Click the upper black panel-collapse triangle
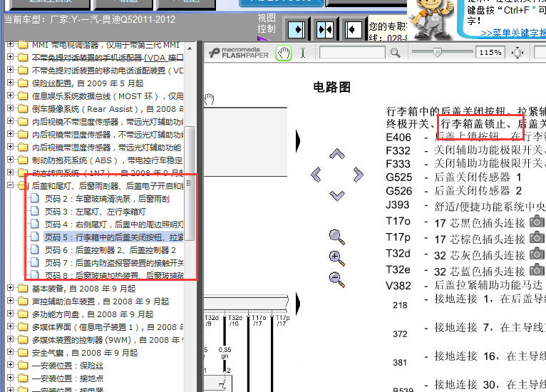 pos(298,141)
